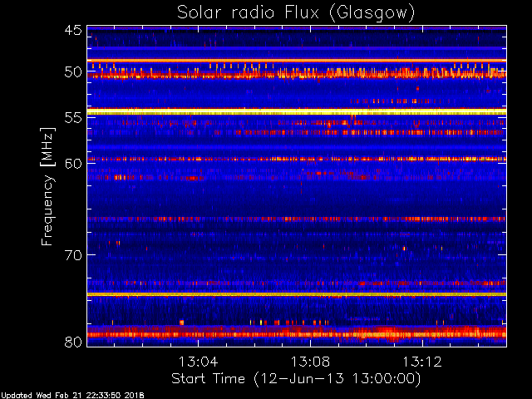The image size is (532, 399).
Task: Click the "13:08" time tick label
Action: click(310, 362)
